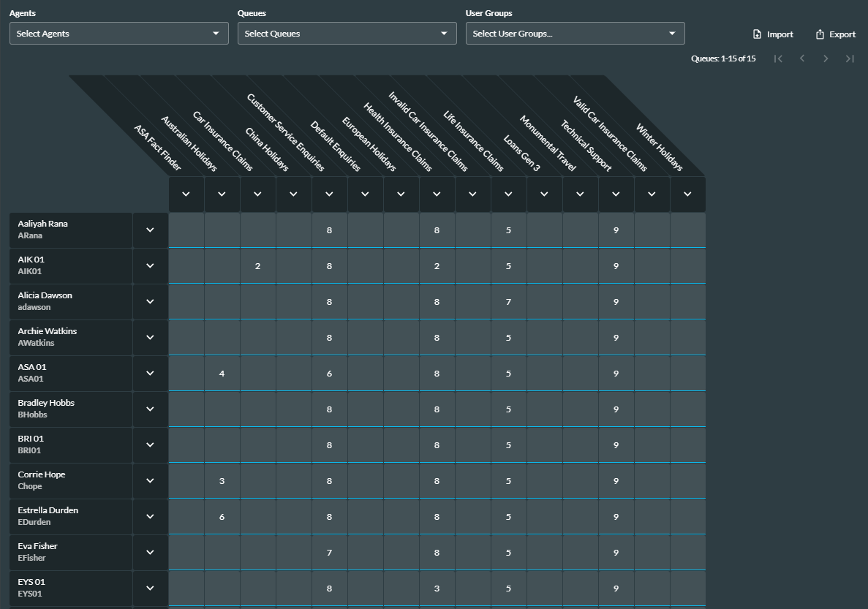
Task: Click the 'Queues: 1-15 of 15' pagination text
Action: point(723,58)
